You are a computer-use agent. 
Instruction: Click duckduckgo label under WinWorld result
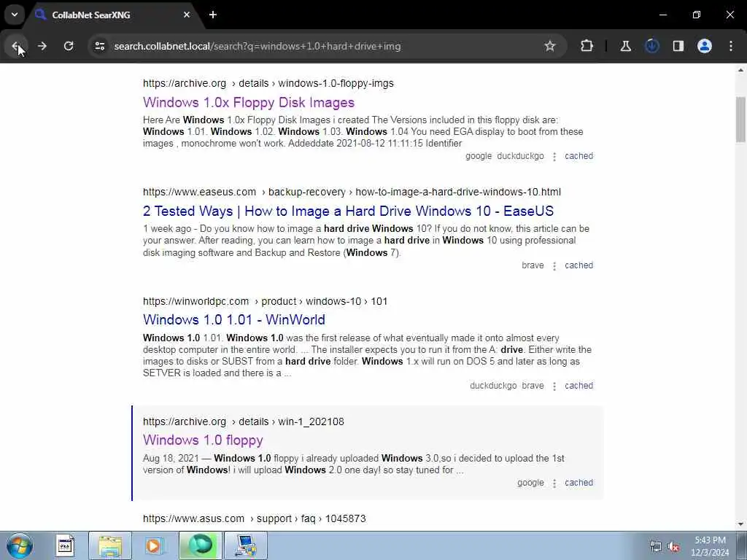[x=493, y=386]
